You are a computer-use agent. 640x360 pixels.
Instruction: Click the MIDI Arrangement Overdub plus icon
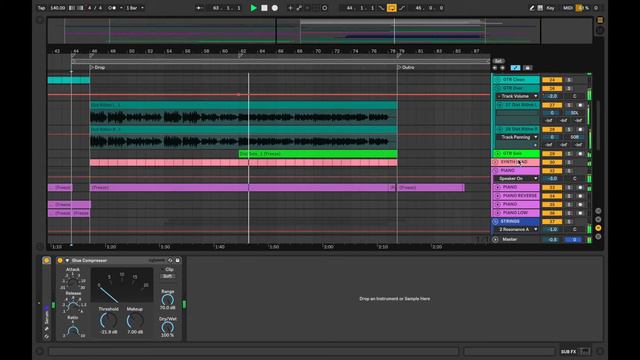[x=290, y=8]
